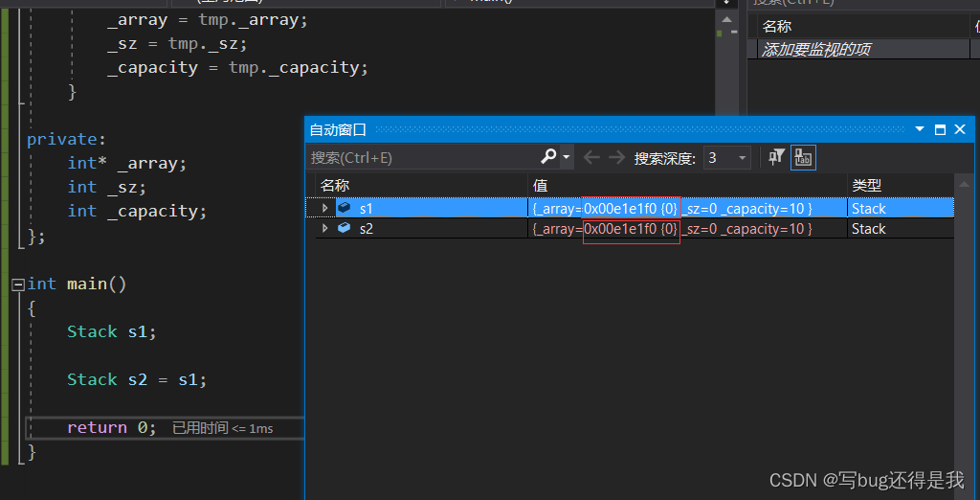
Task: Click the '_capacity = tmp._capacity;' line
Action: [237, 68]
